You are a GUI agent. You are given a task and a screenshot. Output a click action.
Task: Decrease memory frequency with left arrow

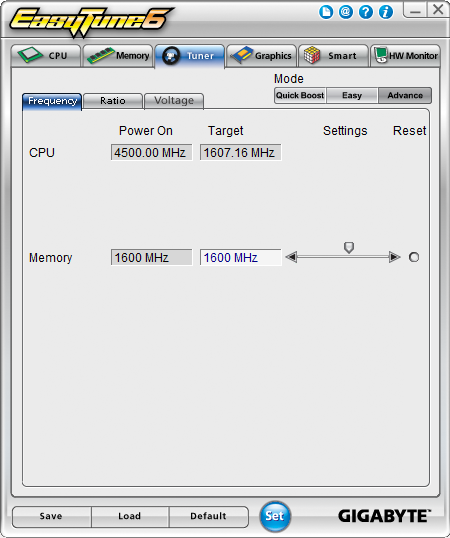pyautogui.click(x=291, y=257)
